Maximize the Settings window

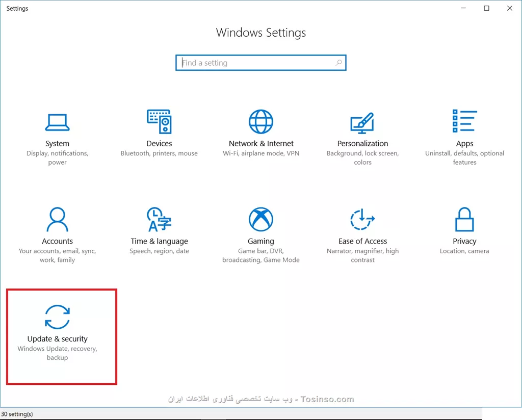[486, 8]
